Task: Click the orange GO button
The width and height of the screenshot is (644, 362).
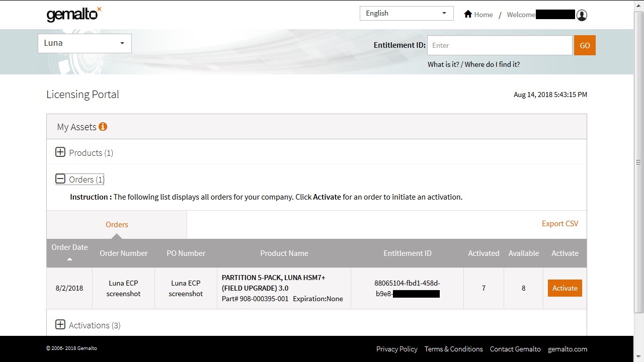Action: coord(585,45)
